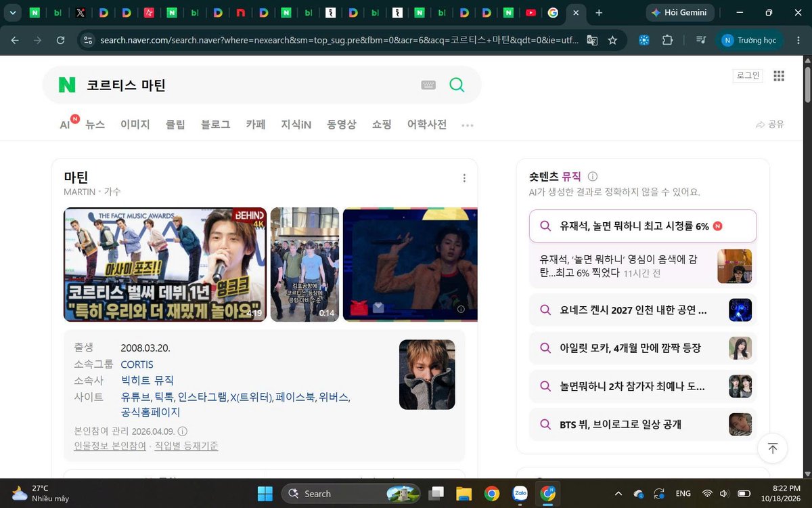Viewport: 812px width, 508px height.
Task: Switch to the 뉴스 tab
Action: point(95,125)
